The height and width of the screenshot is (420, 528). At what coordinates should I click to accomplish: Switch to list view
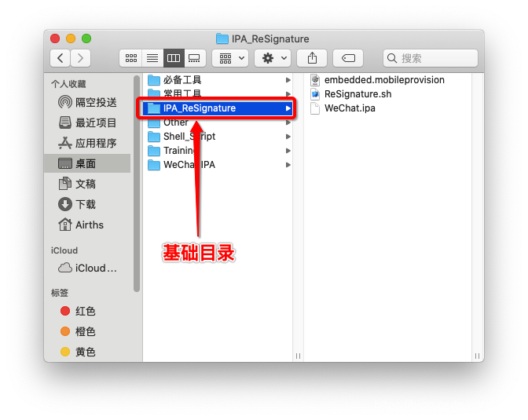[x=152, y=58]
